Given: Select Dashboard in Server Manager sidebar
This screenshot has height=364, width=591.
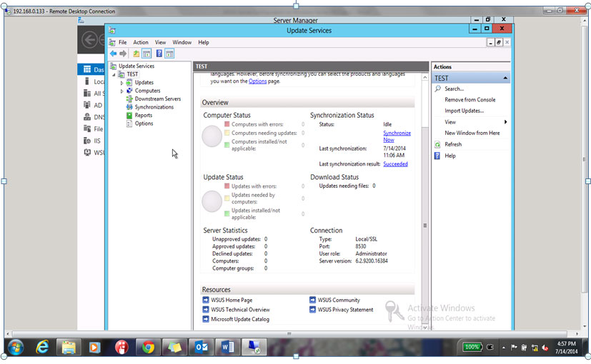Looking at the screenshot, I should point(92,69).
